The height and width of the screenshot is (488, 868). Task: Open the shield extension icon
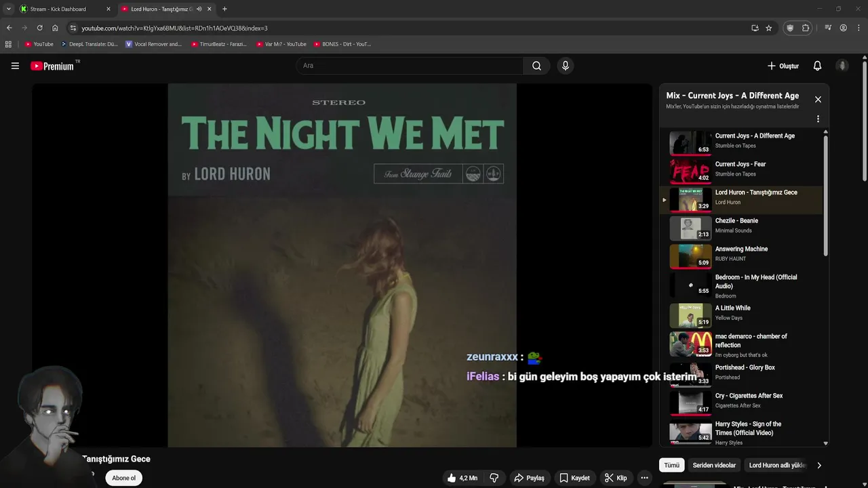click(x=790, y=28)
